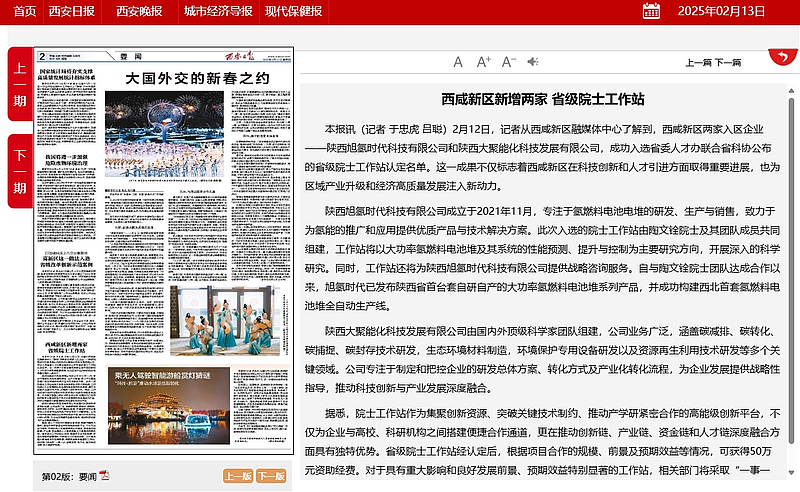
Task: Select 现代保健报 in navigation bar
Action: point(293,11)
